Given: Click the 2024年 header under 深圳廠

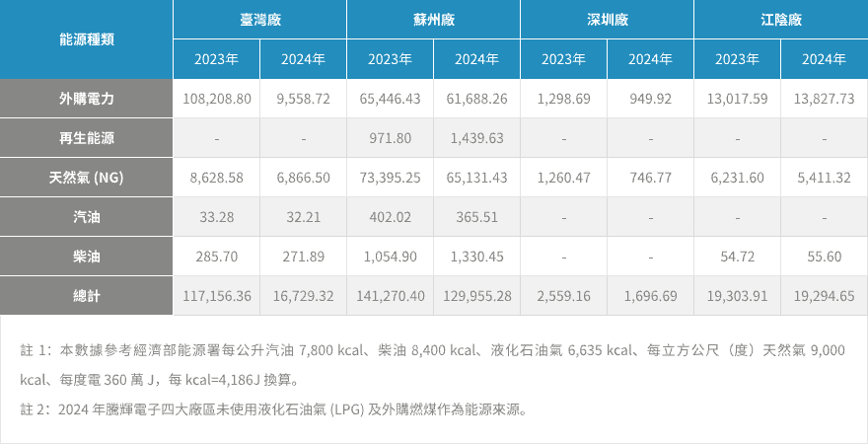Looking at the screenshot, I should [650, 59].
